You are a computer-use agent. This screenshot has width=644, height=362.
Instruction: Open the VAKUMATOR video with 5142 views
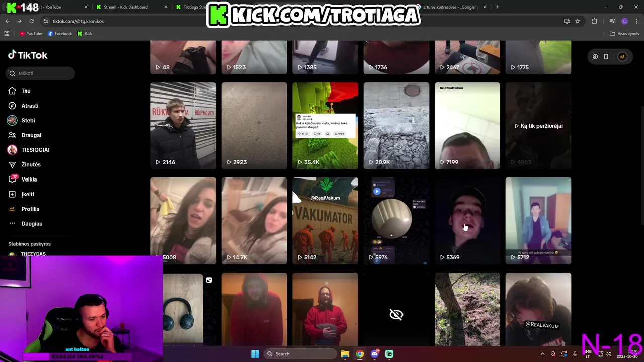(x=325, y=221)
